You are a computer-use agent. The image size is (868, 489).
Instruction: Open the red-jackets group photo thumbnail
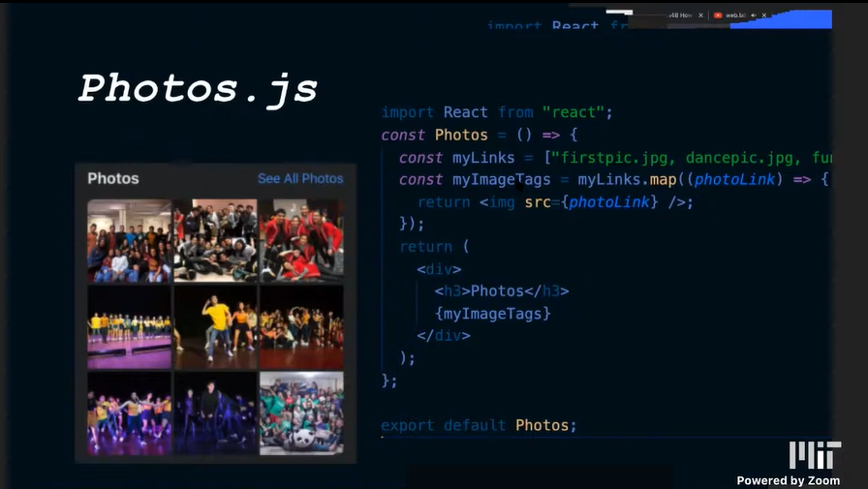click(x=301, y=241)
